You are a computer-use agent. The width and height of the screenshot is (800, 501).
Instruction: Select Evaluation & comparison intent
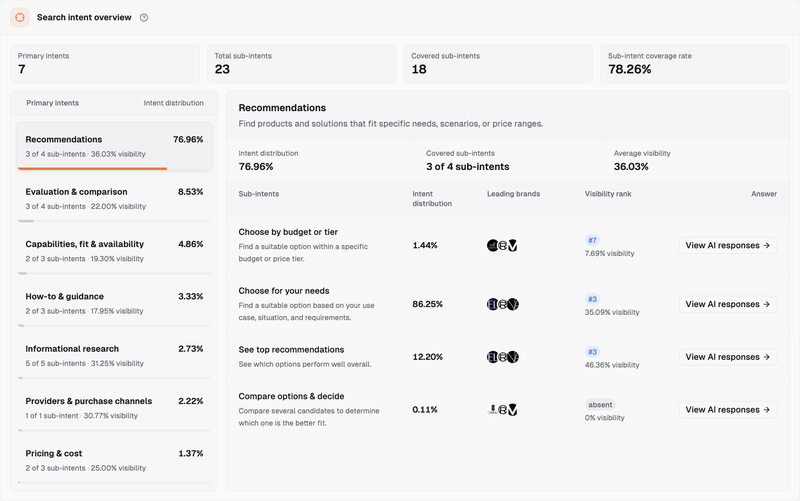[114, 198]
